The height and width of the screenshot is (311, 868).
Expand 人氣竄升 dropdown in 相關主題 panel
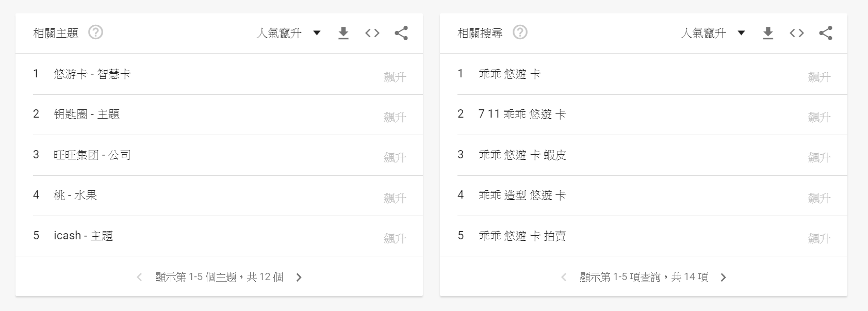tap(289, 34)
